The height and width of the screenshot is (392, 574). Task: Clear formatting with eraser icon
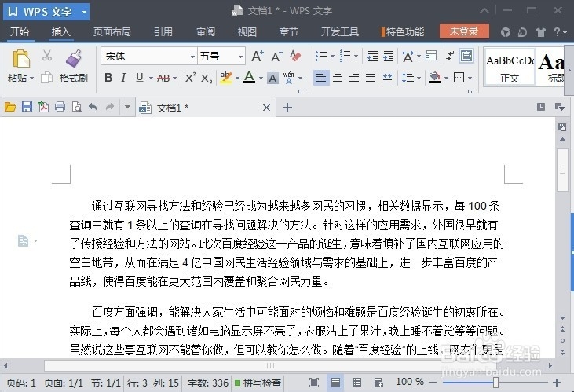295,56
